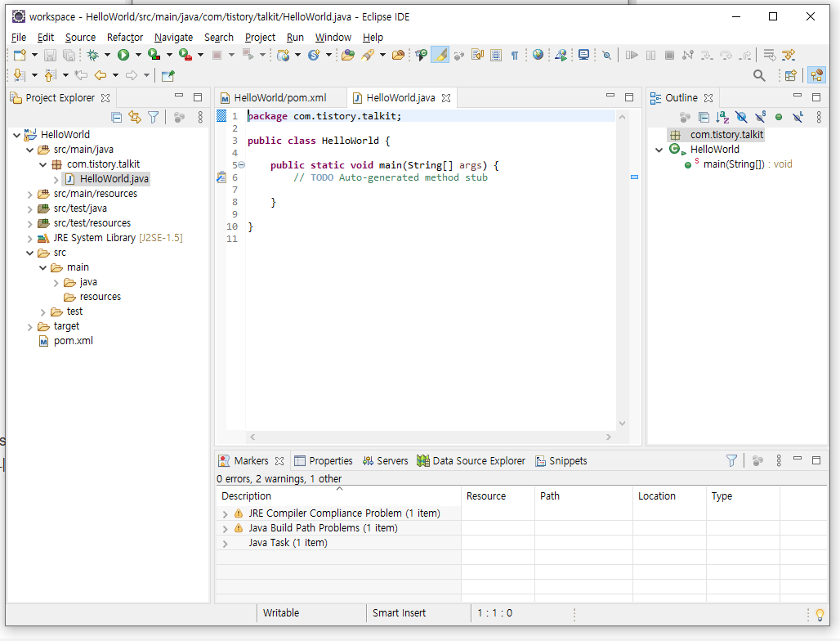The image size is (840, 641).
Task: Collapse the src/main/java source folder
Action: tap(29, 150)
